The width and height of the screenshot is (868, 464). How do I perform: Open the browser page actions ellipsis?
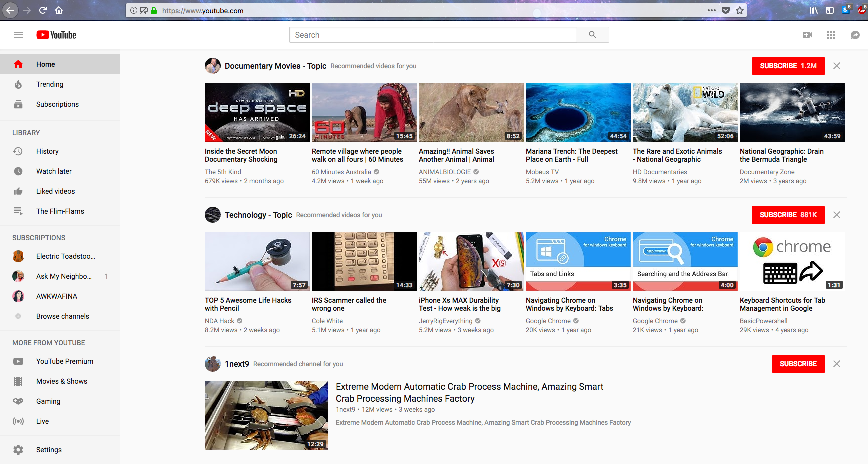click(712, 10)
